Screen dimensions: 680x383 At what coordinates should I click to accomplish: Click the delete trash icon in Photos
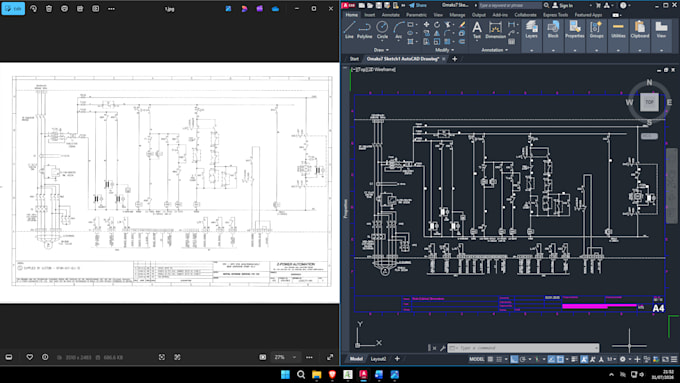tap(49, 9)
